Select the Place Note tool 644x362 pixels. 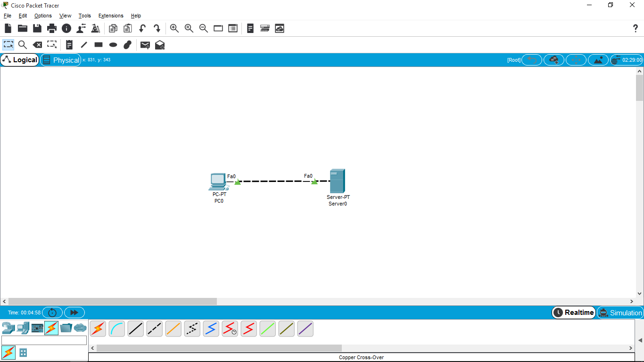coord(69,45)
